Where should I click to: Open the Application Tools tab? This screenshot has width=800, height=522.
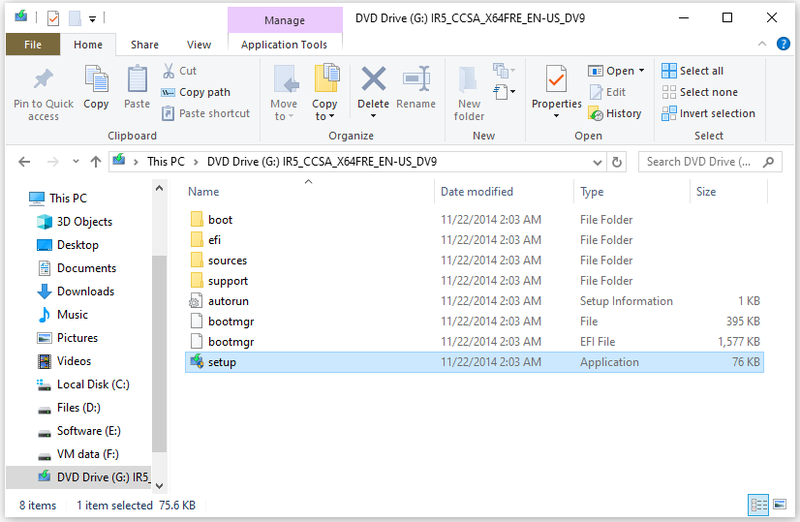pyautogui.click(x=284, y=44)
